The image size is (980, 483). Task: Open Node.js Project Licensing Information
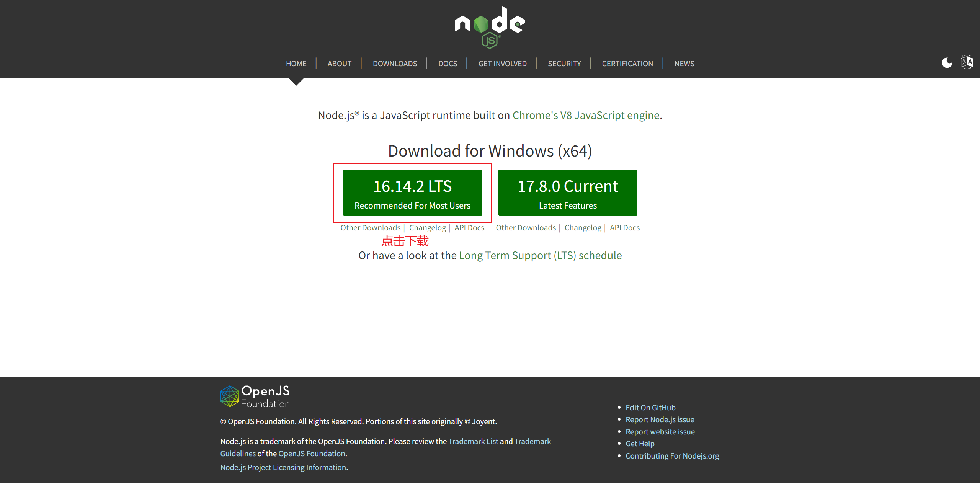(x=283, y=467)
